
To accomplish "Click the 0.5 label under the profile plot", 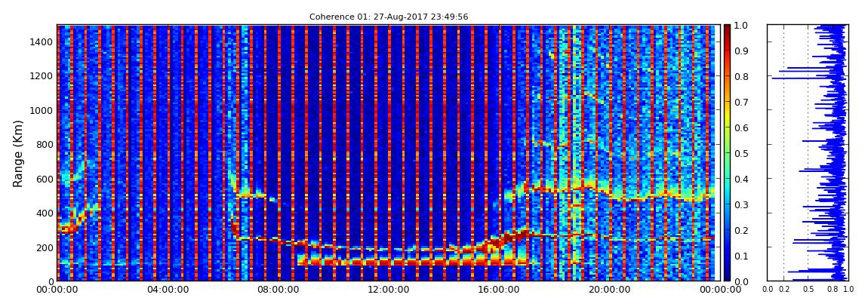I will tap(808, 290).
